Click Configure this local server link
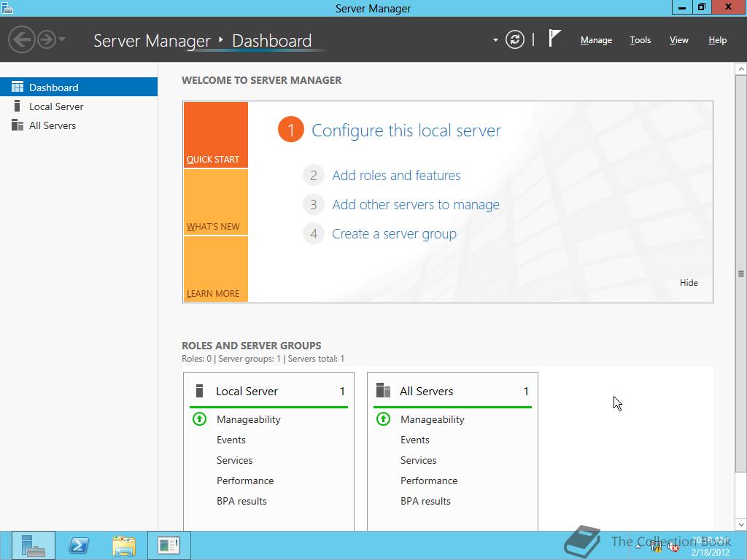This screenshot has width=747, height=560. [406, 131]
